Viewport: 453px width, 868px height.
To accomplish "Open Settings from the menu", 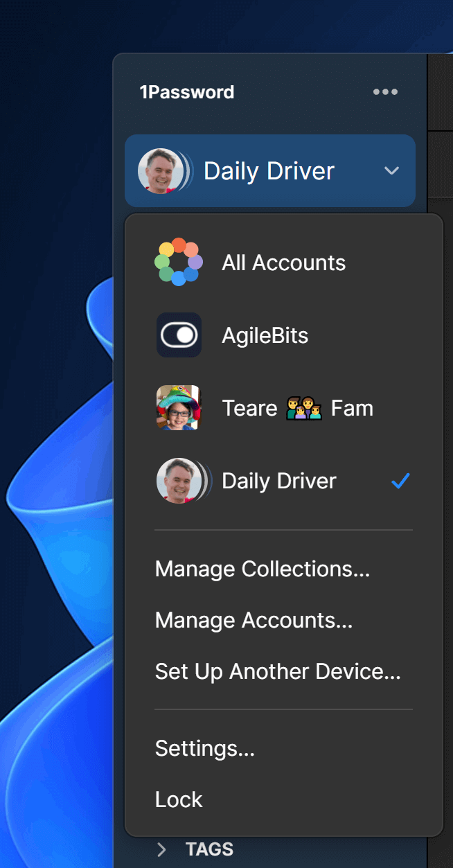I will tap(205, 748).
